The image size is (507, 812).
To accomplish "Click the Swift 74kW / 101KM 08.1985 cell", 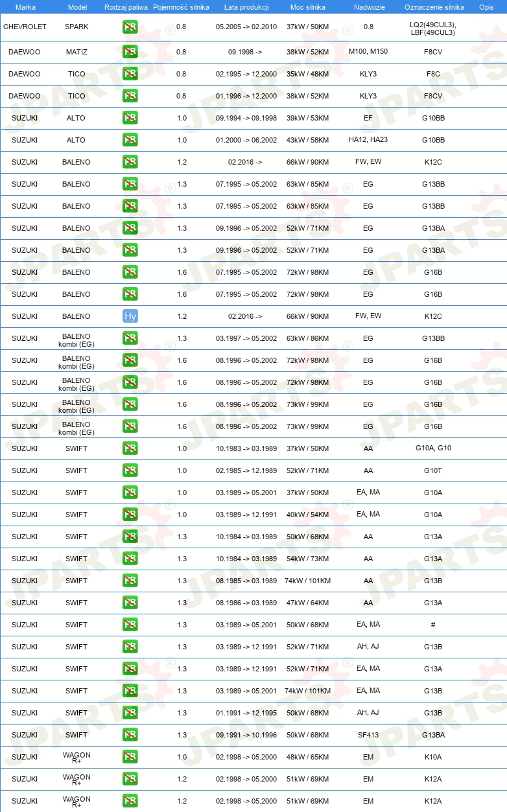I will coord(307,581).
